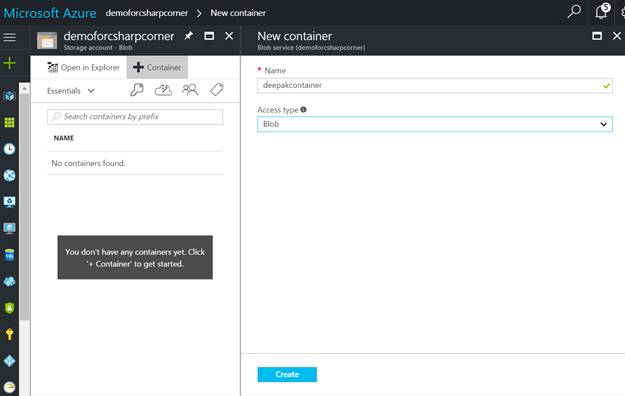Click the storage account icon in blade header
Screen dimensions: 625x396
47,41
